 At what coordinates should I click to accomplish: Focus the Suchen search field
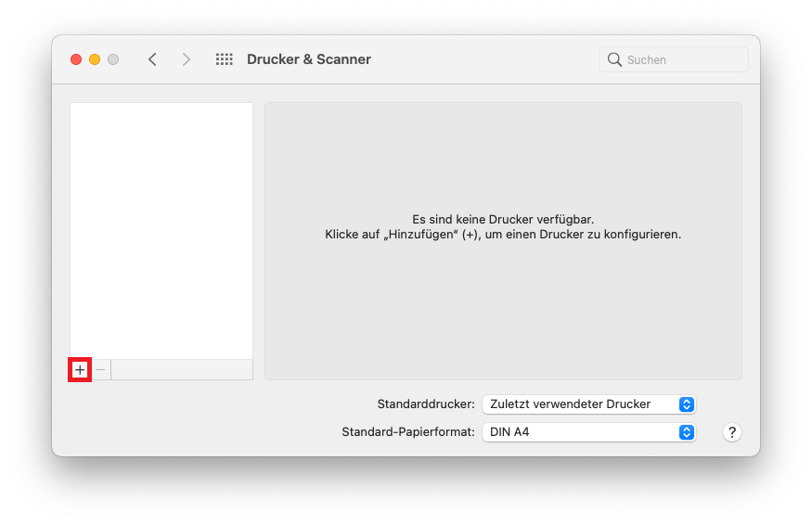682,59
